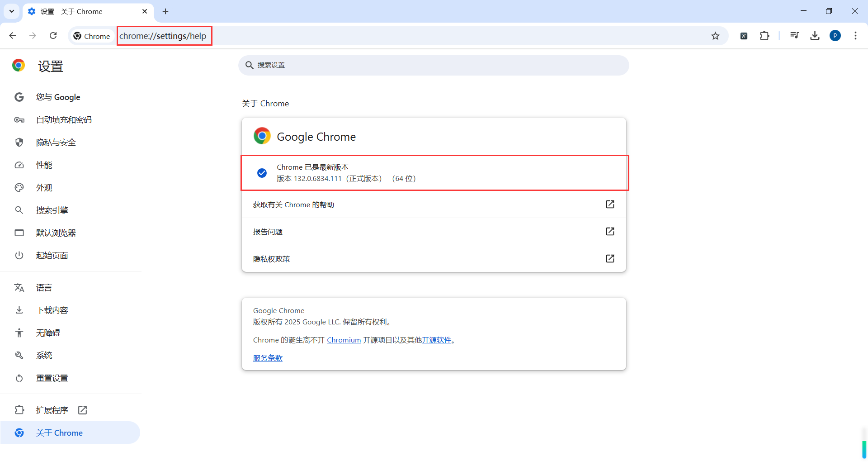Open the Downloads toolbar icon
Viewport: 868px width, 466px height.
pyautogui.click(x=815, y=36)
